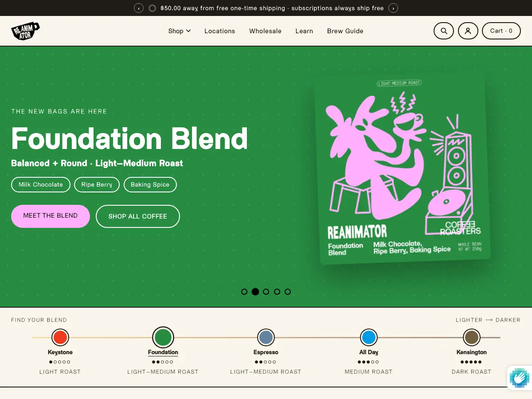
Task: Expand the Shop dropdown menu
Action: point(179,31)
